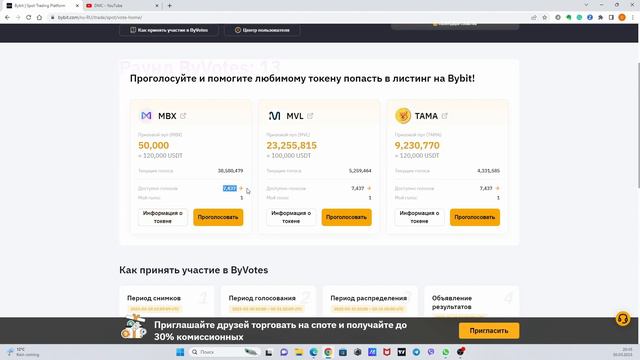Select MVL prize pool value 23,255,815
Image resolution: width=640 pixels, height=360 pixels.
pyautogui.click(x=291, y=145)
